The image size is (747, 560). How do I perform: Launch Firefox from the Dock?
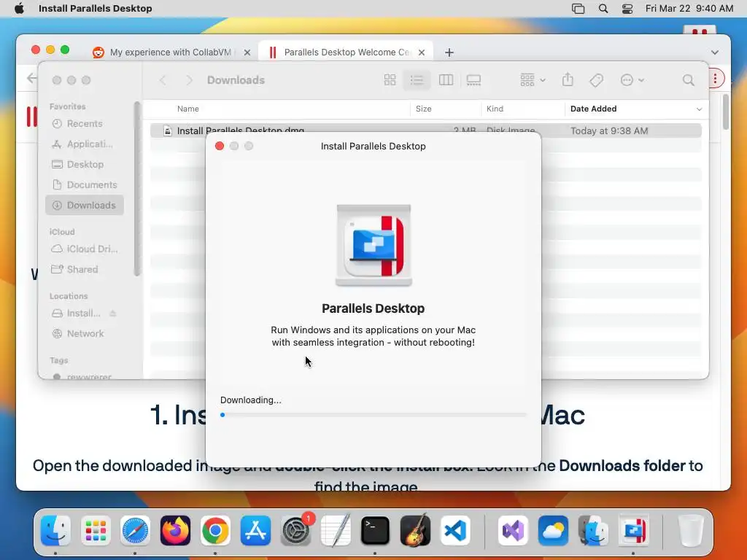click(175, 531)
